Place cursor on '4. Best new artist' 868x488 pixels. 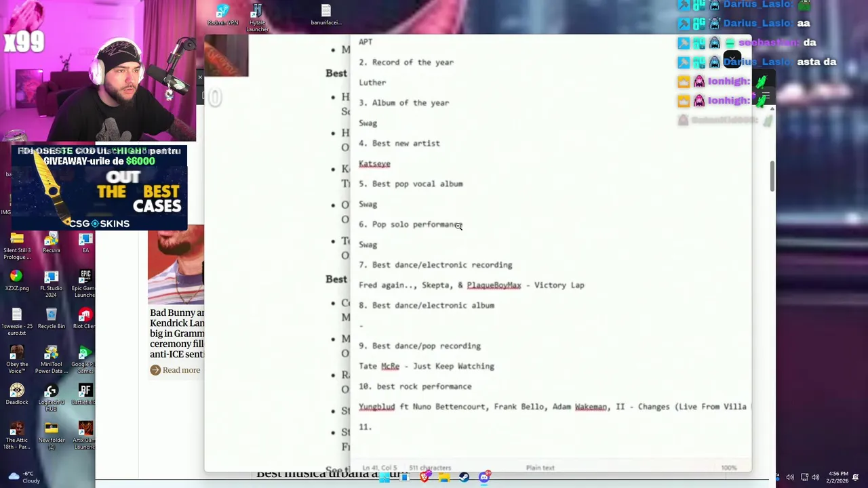click(x=399, y=144)
